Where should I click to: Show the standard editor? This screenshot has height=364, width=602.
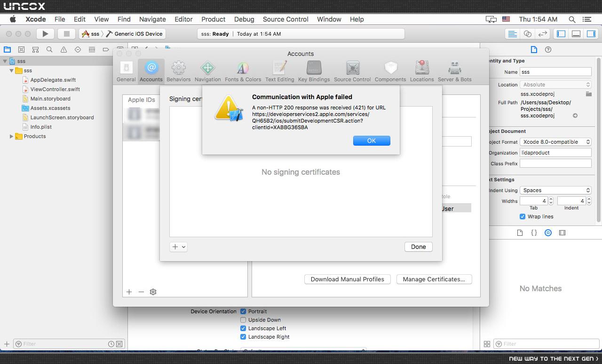[x=513, y=34]
